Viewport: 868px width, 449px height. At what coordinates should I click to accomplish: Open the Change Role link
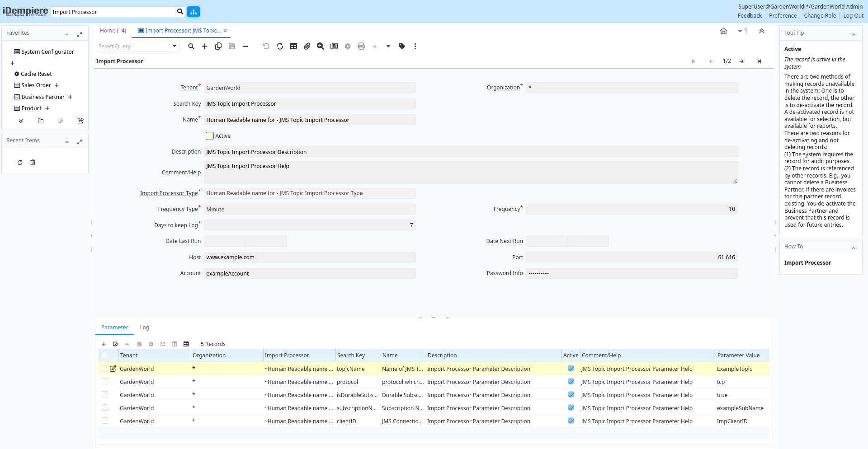820,16
